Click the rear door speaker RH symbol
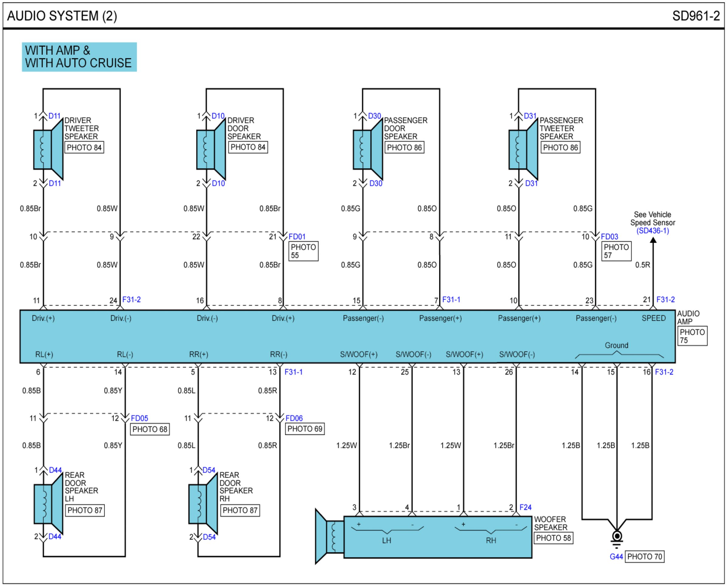The image size is (728, 586). 203,504
